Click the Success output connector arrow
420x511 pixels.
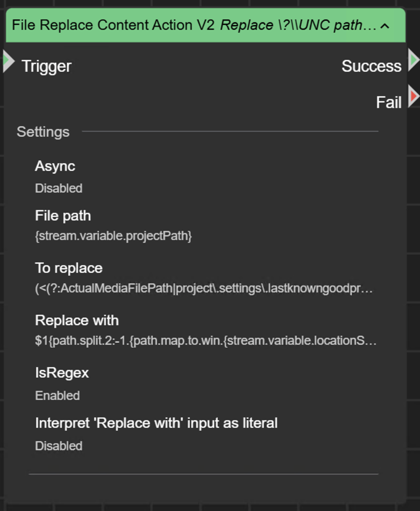[x=412, y=61]
